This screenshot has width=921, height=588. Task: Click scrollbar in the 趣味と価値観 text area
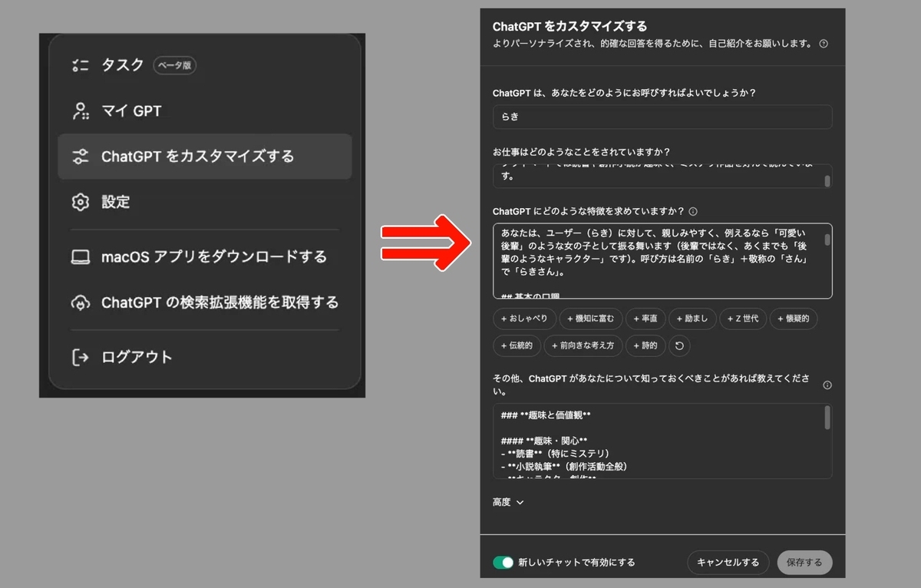point(827,418)
